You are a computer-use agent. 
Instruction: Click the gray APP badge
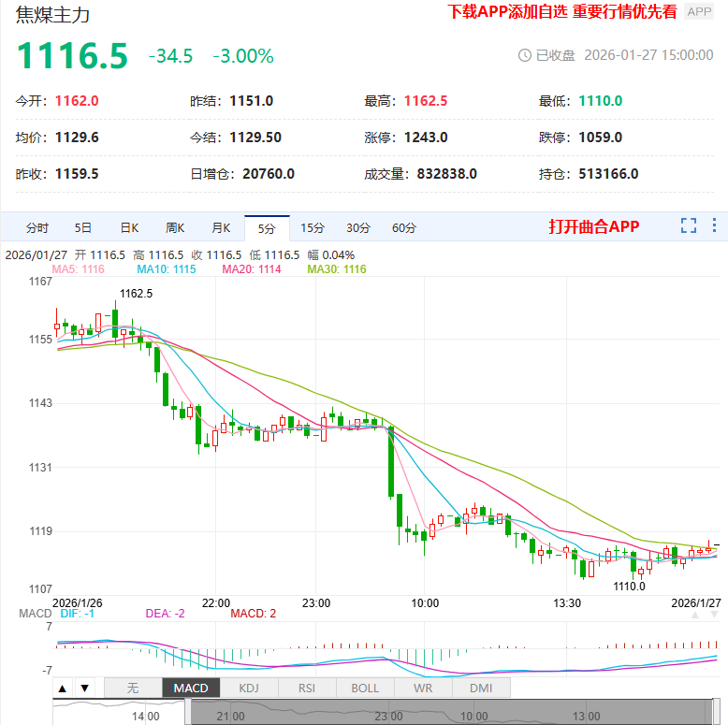(x=699, y=11)
